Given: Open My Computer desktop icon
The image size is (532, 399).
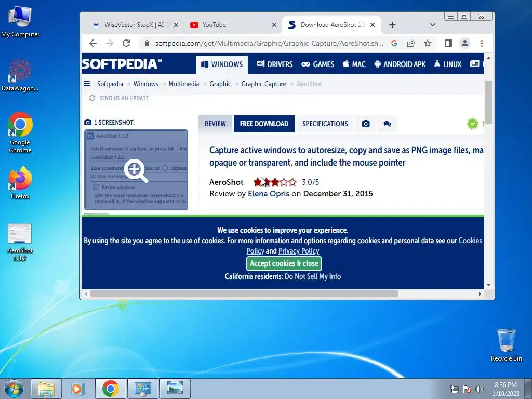Looking at the screenshot, I should coord(20,22).
